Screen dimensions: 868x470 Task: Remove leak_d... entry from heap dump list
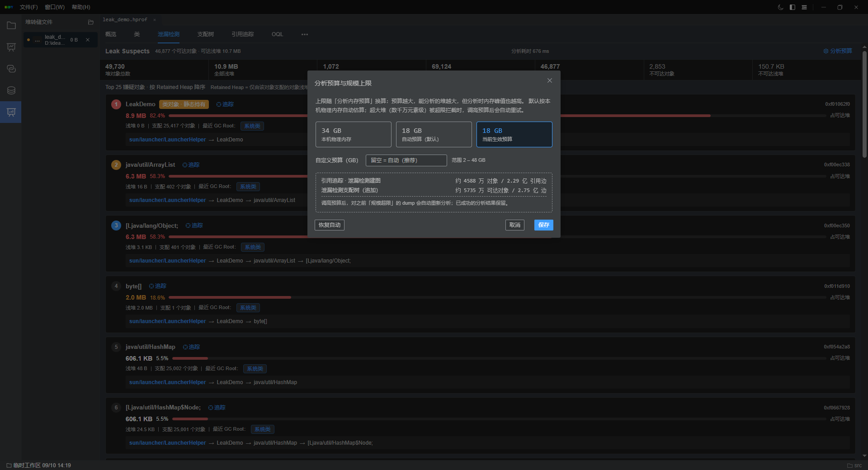pyautogui.click(x=88, y=40)
